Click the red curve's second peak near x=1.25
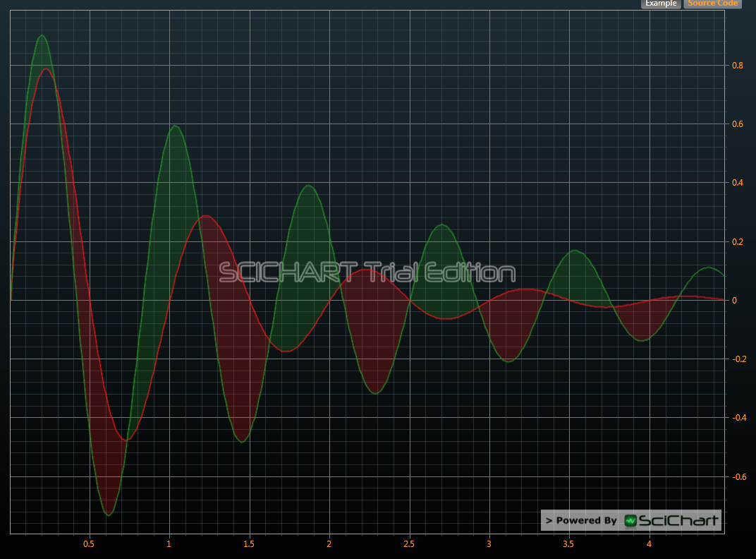 point(205,216)
